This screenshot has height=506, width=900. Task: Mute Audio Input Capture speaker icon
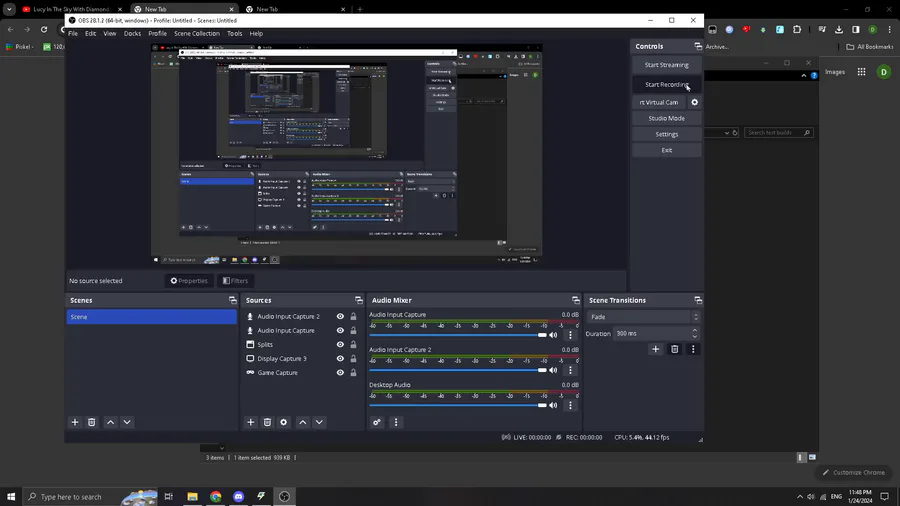[553, 335]
